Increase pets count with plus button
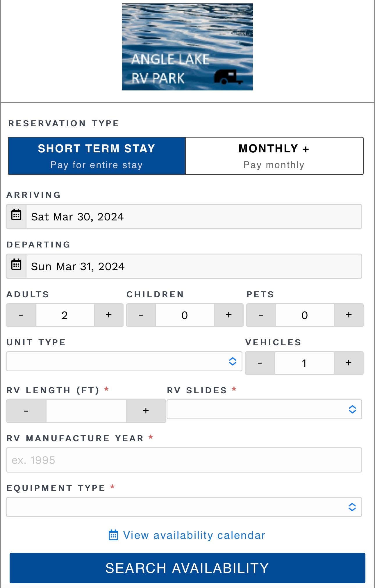The image size is (375, 588). (x=349, y=315)
